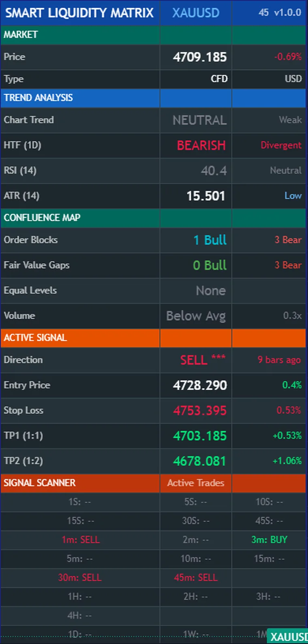
Task: Click the 3H scanner cell
Action: [268, 597]
